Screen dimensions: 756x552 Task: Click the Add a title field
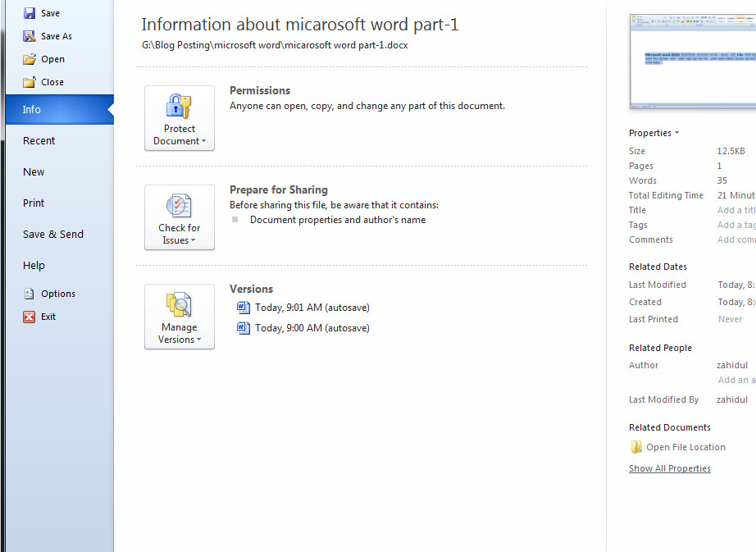click(736, 210)
